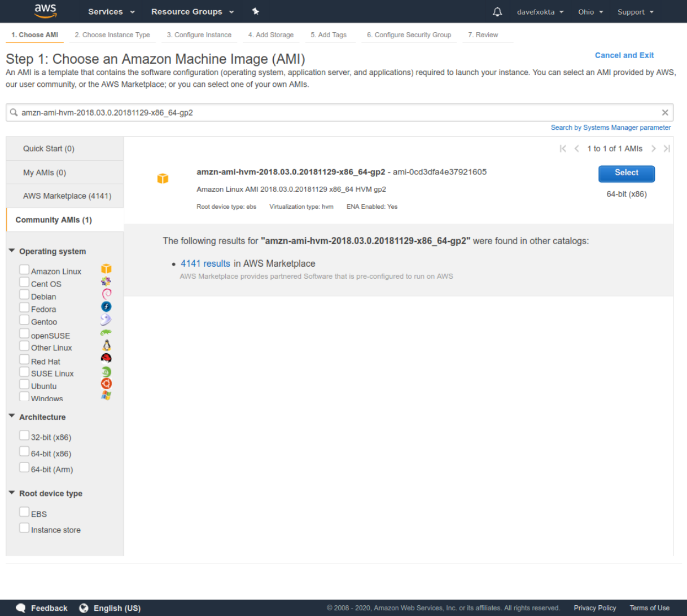Go to next page of AMI results
Image resolution: width=687 pixels, height=616 pixels.
coord(654,149)
